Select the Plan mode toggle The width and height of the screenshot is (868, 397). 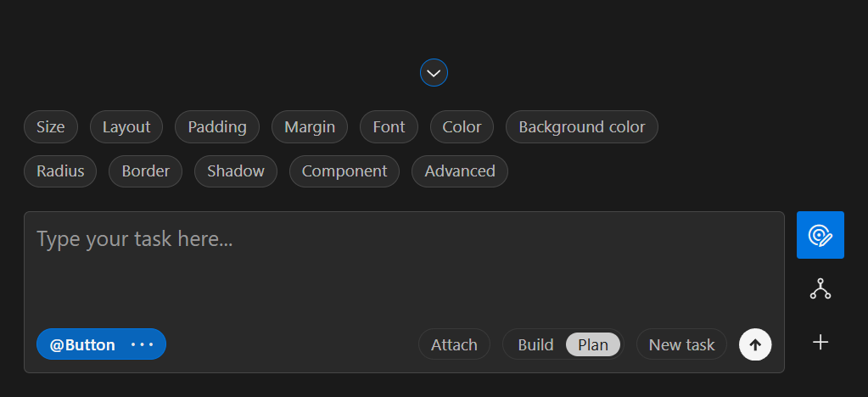pyautogui.click(x=593, y=344)
